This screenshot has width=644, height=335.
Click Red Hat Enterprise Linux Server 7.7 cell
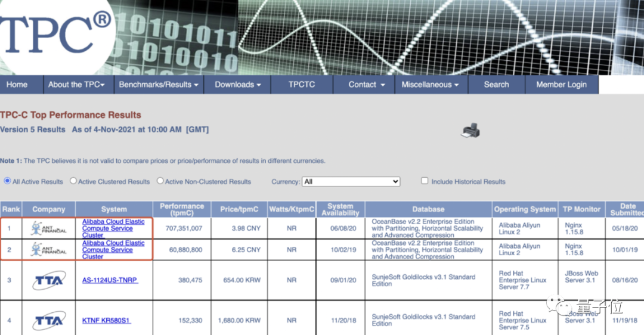(x=522, y=280)
